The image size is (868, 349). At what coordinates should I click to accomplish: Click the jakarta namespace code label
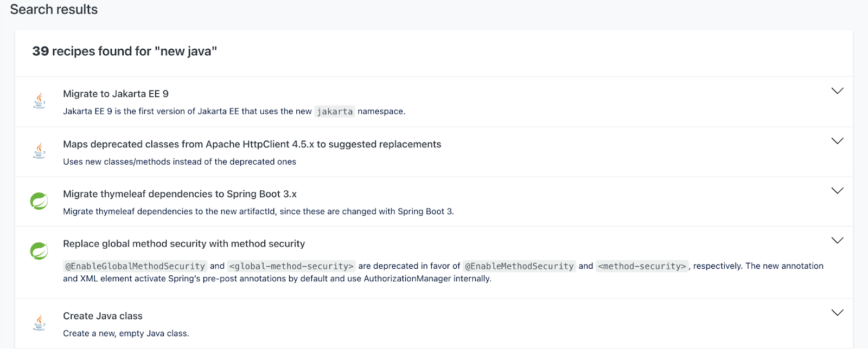point(335,112)
